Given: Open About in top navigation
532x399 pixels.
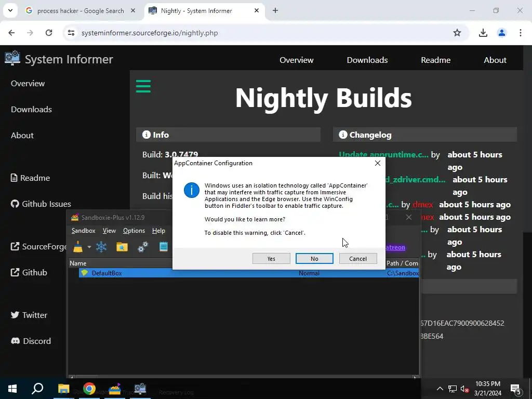Looking at the screenshot, I should coord(495,60).
